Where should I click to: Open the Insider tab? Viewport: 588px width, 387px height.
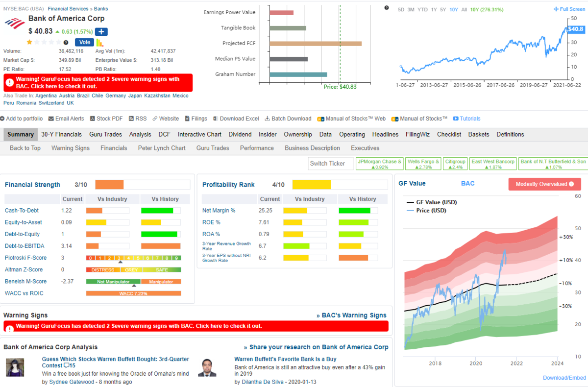[x=268, y=134]
